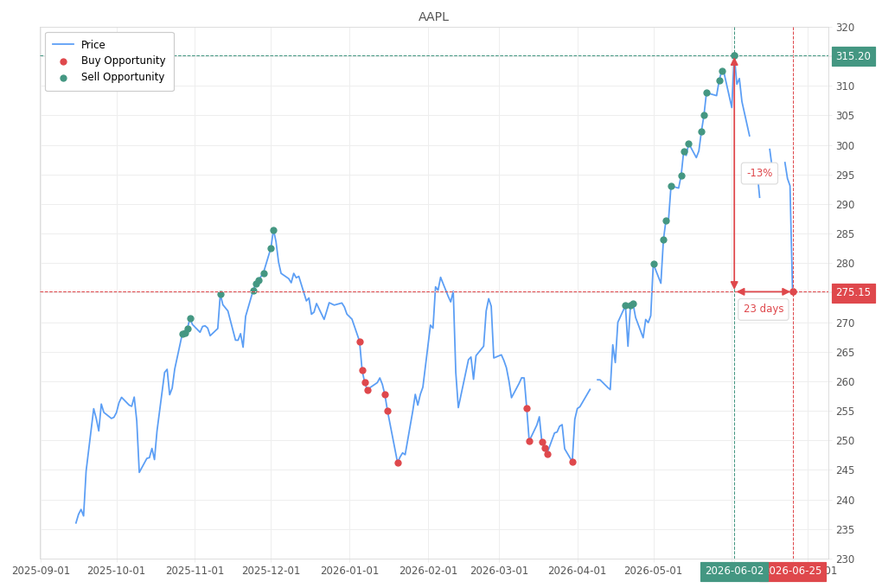Image resolution: width=882 pixels, height=588 pixels.
Task: Select the green sell marker at December peak
Action: point(273,231)
